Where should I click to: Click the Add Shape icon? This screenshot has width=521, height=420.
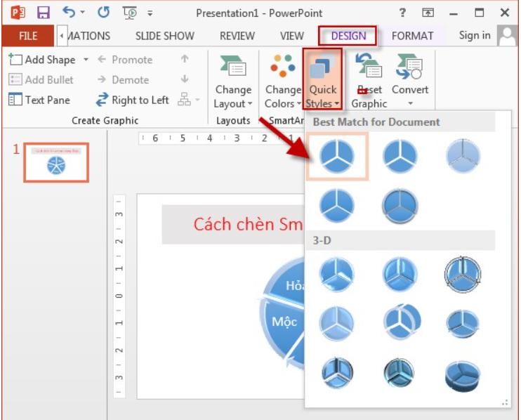[x=15, y=60]
